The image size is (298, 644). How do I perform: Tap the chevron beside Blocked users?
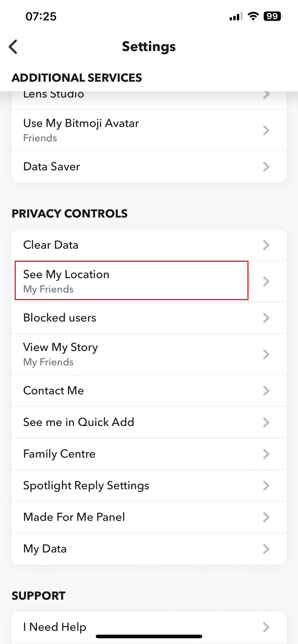click(x=266, y=318)
